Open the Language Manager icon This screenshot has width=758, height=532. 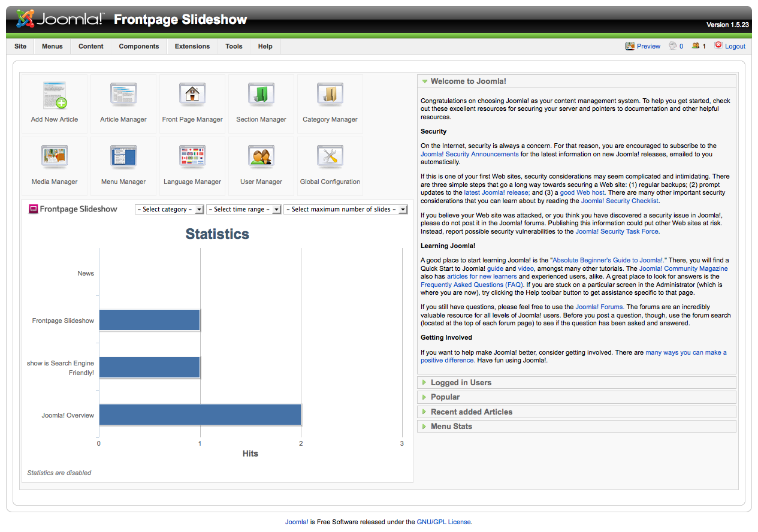click(192, 165)
